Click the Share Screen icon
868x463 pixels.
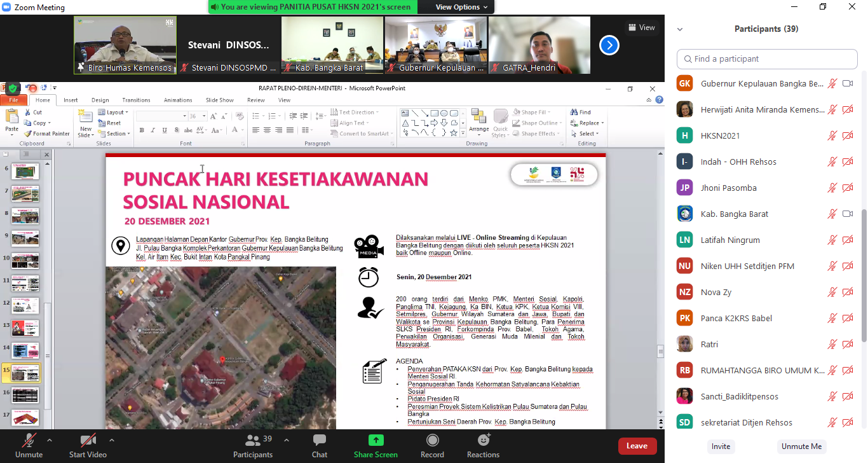pyautogui.click(x=376, y=441)
